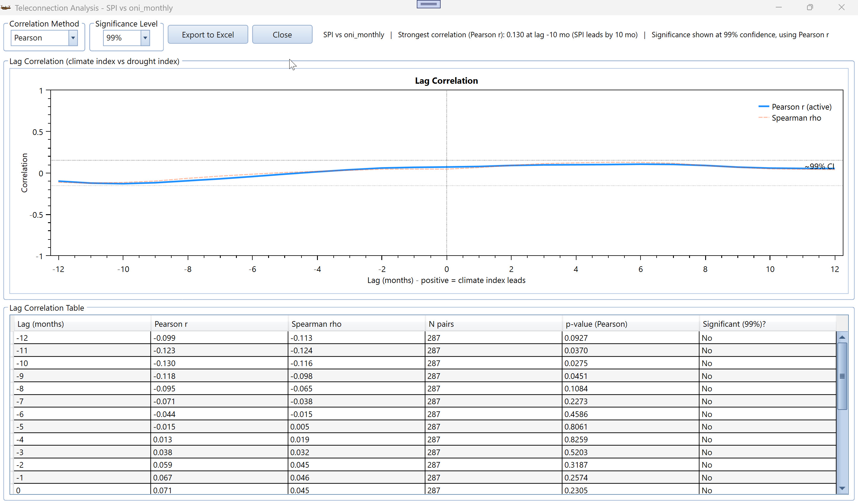Screen dimensions: 858x504
Task: Click the scroll up arrow of the table
Action: [x=842, y=337]
